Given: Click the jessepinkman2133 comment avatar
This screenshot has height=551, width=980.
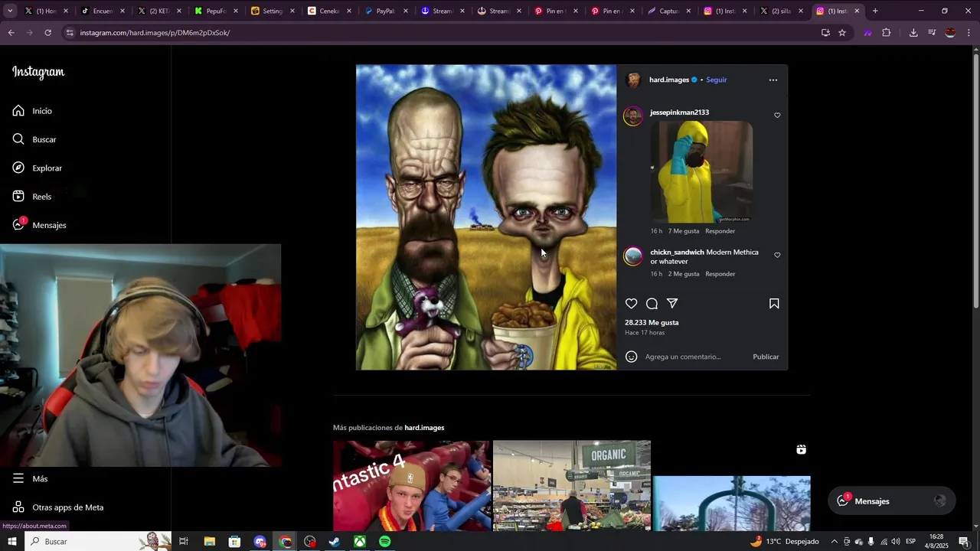Looking at the screenshot, I should (x=633, y=116).
